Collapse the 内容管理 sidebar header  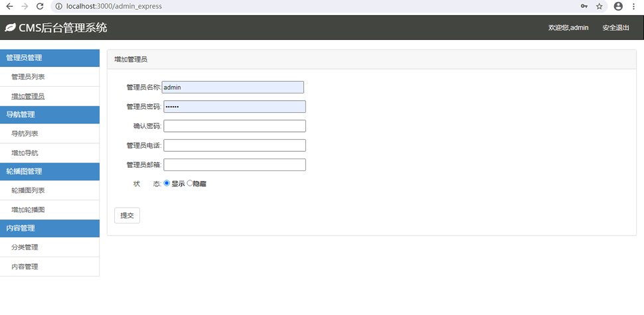pyautogui.click(x=50, y=228)
